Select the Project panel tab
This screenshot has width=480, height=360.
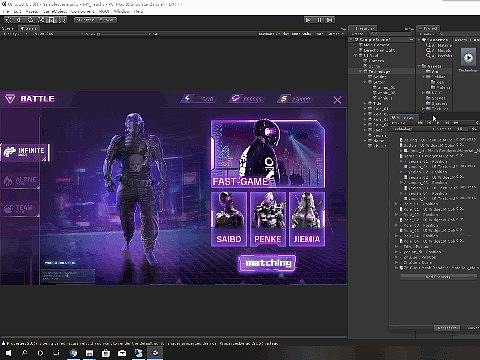(x=429, y=29)
